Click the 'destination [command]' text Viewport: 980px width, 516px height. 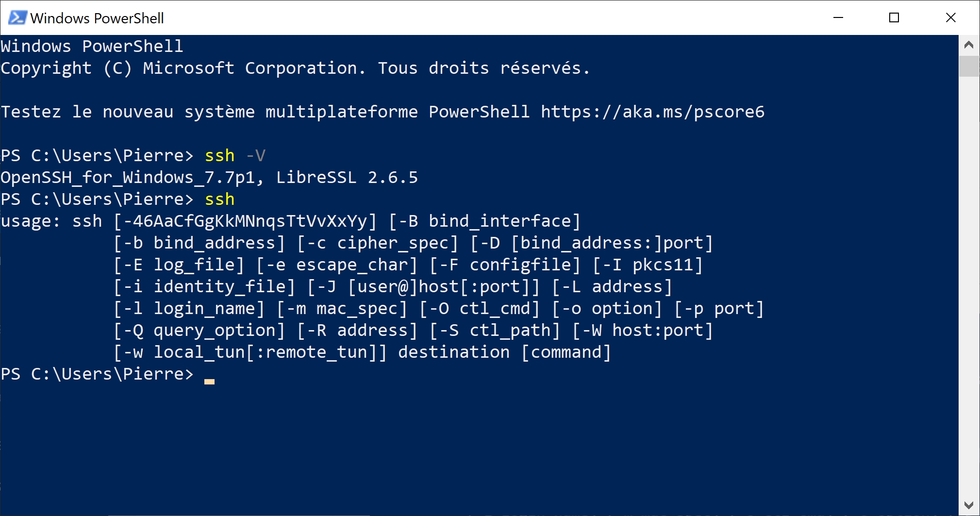pos(504,352)
